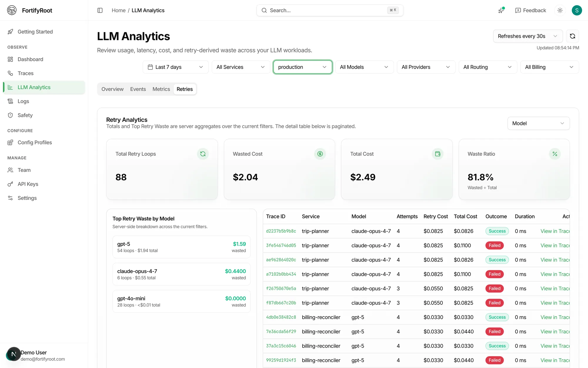Click the Outcome column header
Screen dimensions: 588x368
[x=496, y=217]
